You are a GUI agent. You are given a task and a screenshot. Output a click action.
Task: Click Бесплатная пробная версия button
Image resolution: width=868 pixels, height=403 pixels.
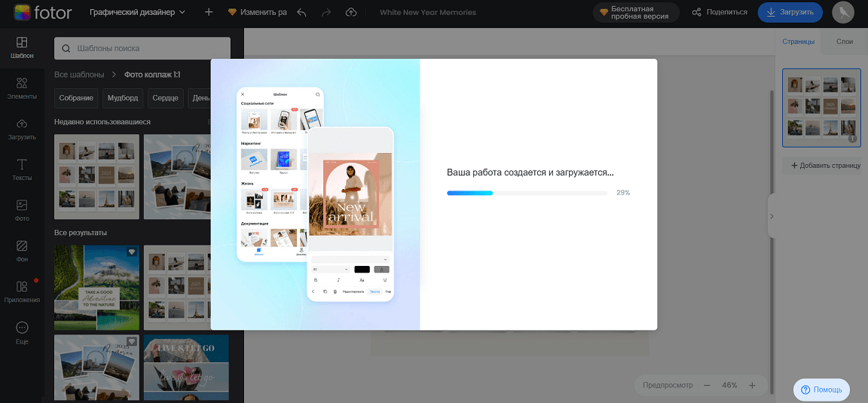coord(636,12)
